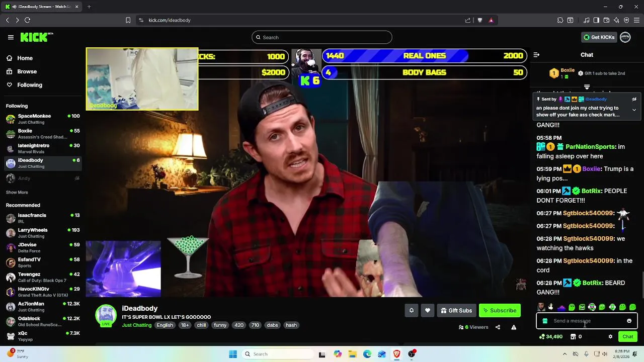Click the Get KICKs button
Image resolution: width=644 pixels, height=362 pixels.
pyautogui.click(x=599, y=37)
